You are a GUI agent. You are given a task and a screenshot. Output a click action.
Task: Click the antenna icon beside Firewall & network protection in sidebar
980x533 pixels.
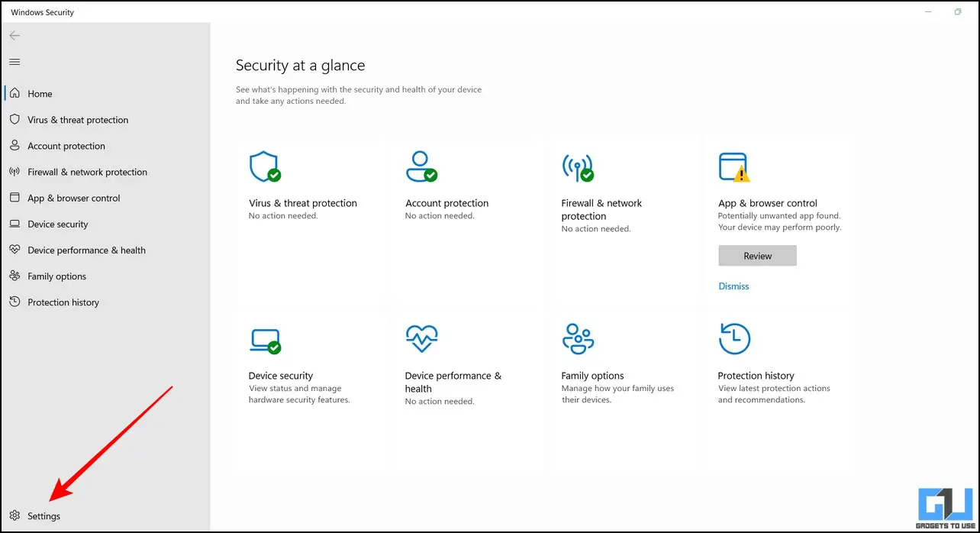(x=15, y=172)
